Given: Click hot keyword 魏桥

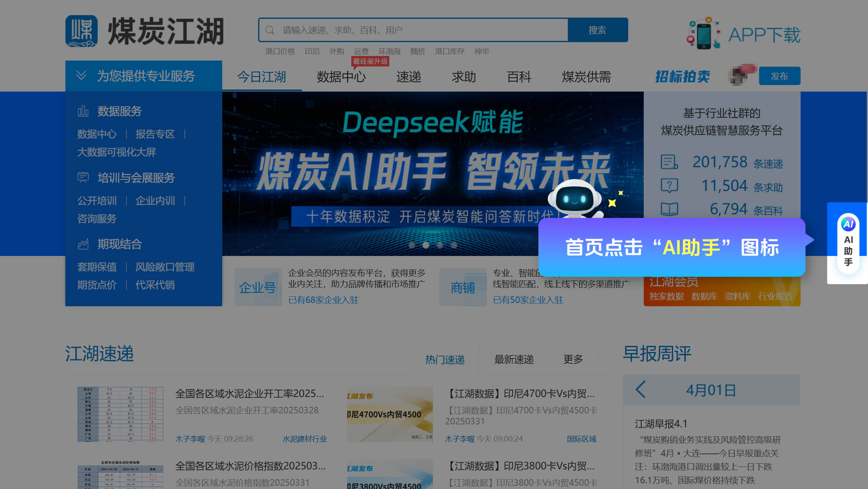Looking at the screenshot, I should 417,51.
